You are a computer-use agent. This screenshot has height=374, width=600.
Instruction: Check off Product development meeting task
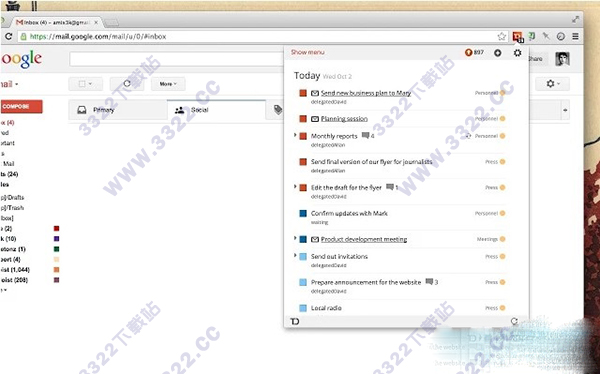tap(303, 239)
